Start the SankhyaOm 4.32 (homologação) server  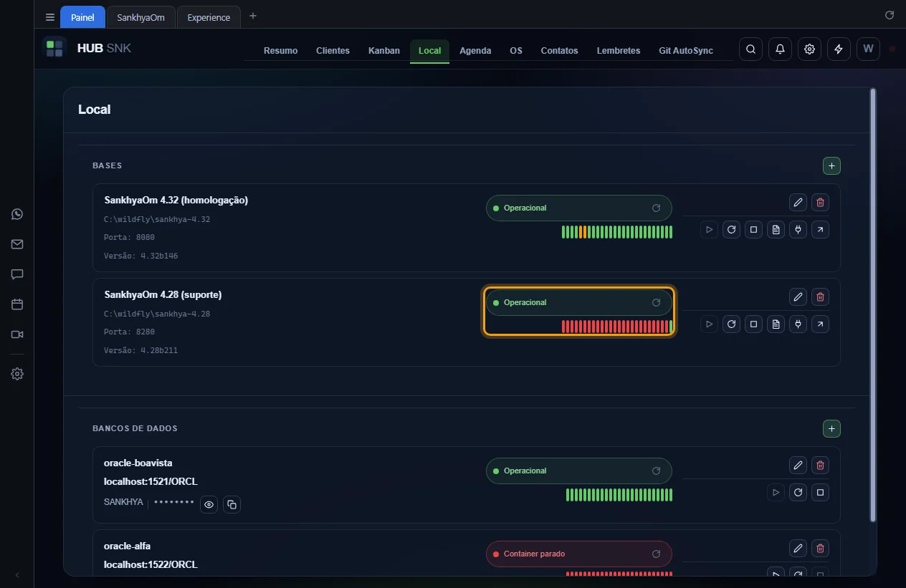pyautogui.click(x=709, y=230)
